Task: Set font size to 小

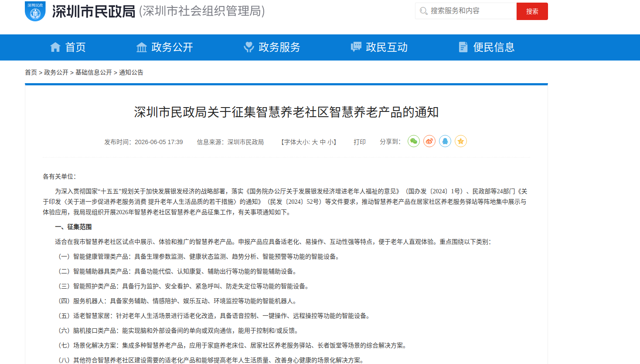Action: 330,142
